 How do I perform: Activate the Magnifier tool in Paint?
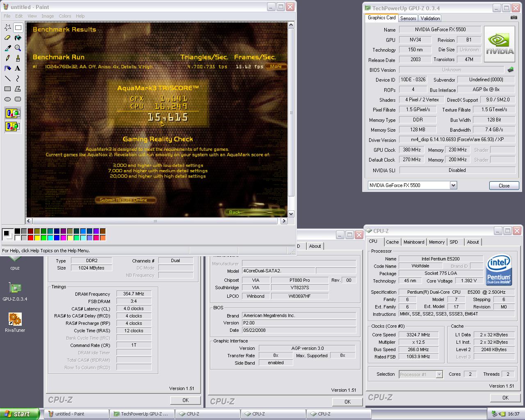[18, 48]
